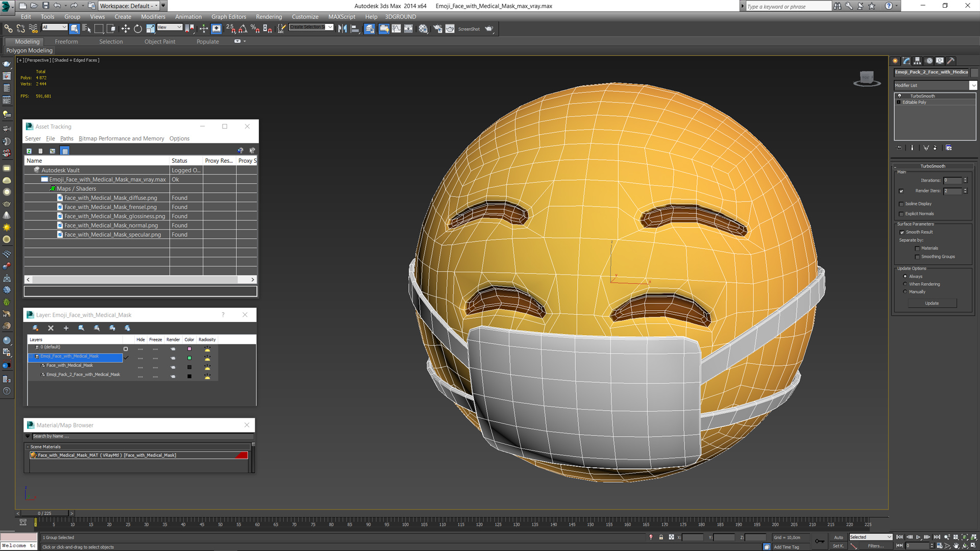Open the Graph Editors menu

pyautogui.click(x=229, y=17)
